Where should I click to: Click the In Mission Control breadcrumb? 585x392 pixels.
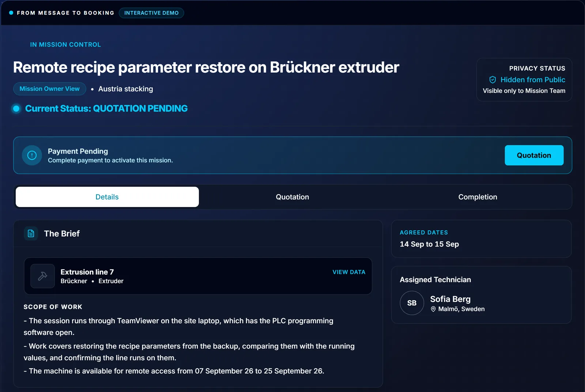tap(65, 45)
